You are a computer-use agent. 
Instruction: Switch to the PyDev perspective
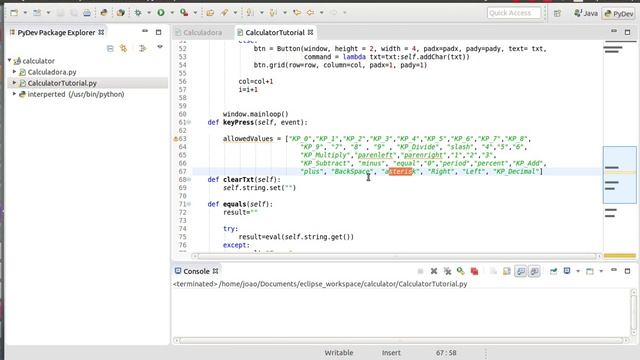coord(619,13)
